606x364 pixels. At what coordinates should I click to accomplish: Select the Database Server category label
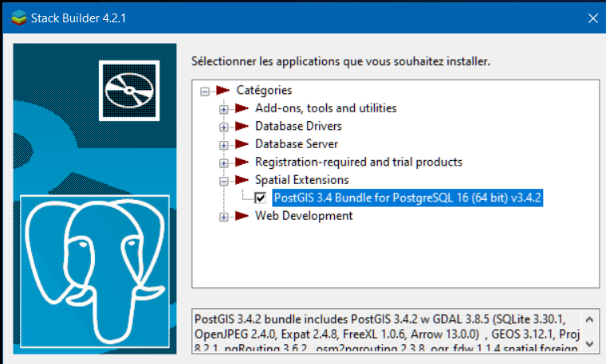(x=296, y=144)
